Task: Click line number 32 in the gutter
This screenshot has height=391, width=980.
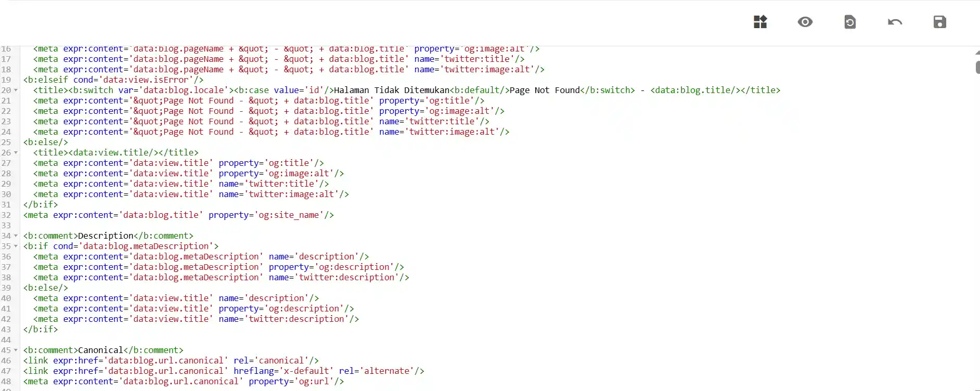Action: (x=6, y=215)
